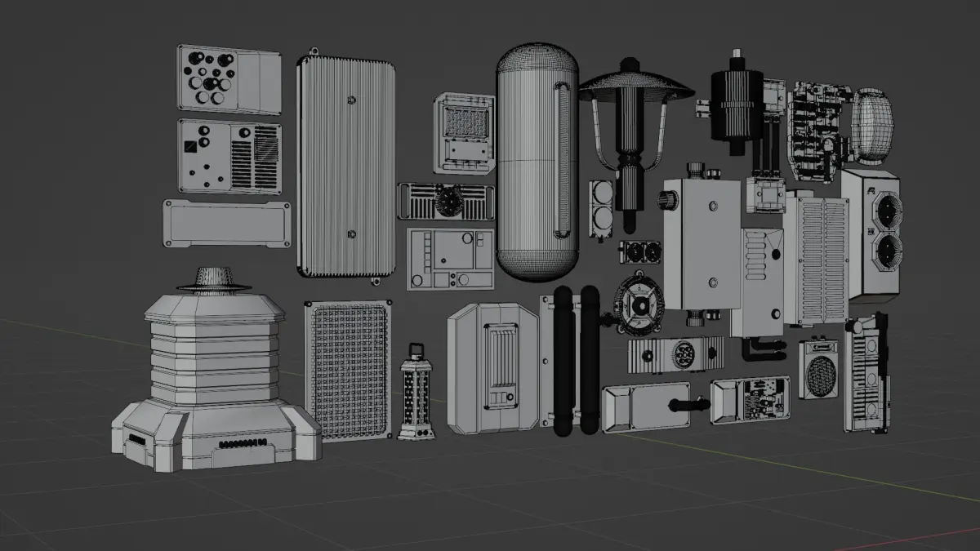Select the round circular vent disc model
This screenshot has height=551, width=980.
click(639, 304)
